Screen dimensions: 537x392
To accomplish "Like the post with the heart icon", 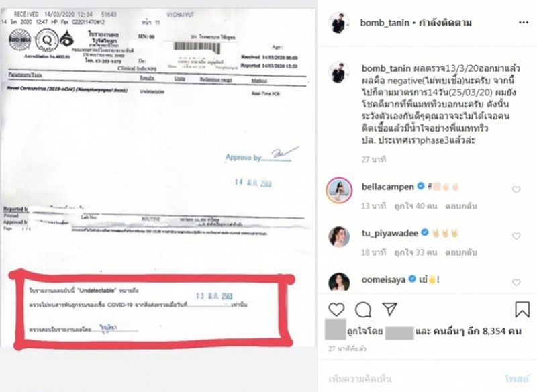I will (x=336, y=309).
